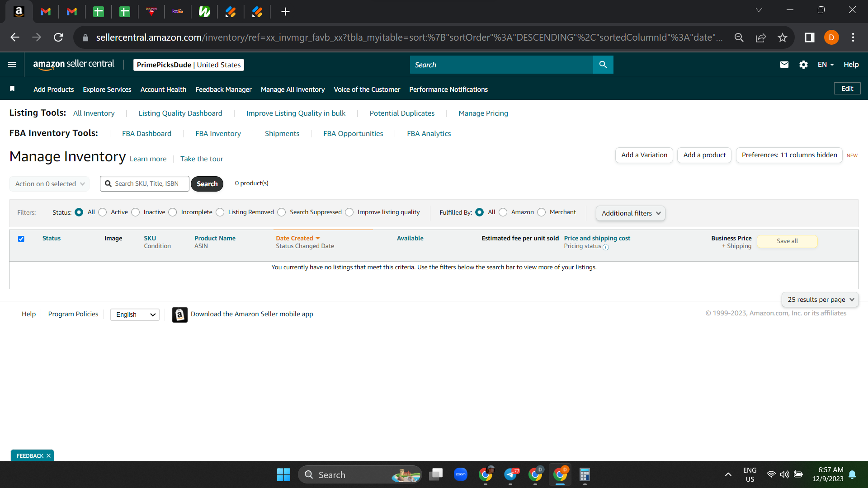
Task: Click the Search SKU, Title, ISBN field
Action: point(145,184)
